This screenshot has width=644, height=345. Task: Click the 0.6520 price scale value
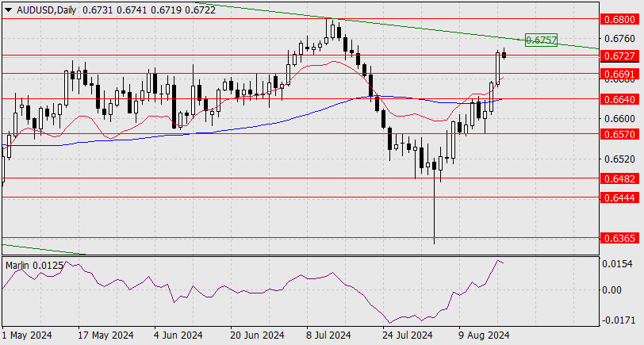(x=619, y=159)
